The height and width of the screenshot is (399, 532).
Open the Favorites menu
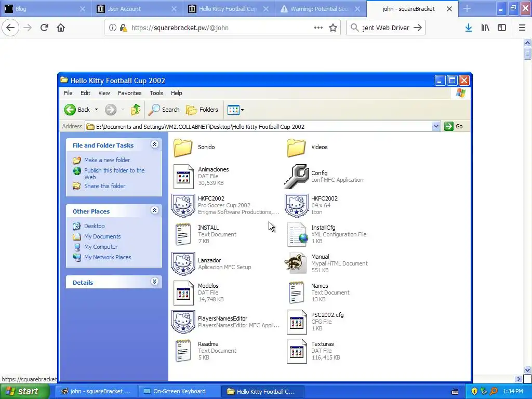pyautogui.click(x=129, y=93)
